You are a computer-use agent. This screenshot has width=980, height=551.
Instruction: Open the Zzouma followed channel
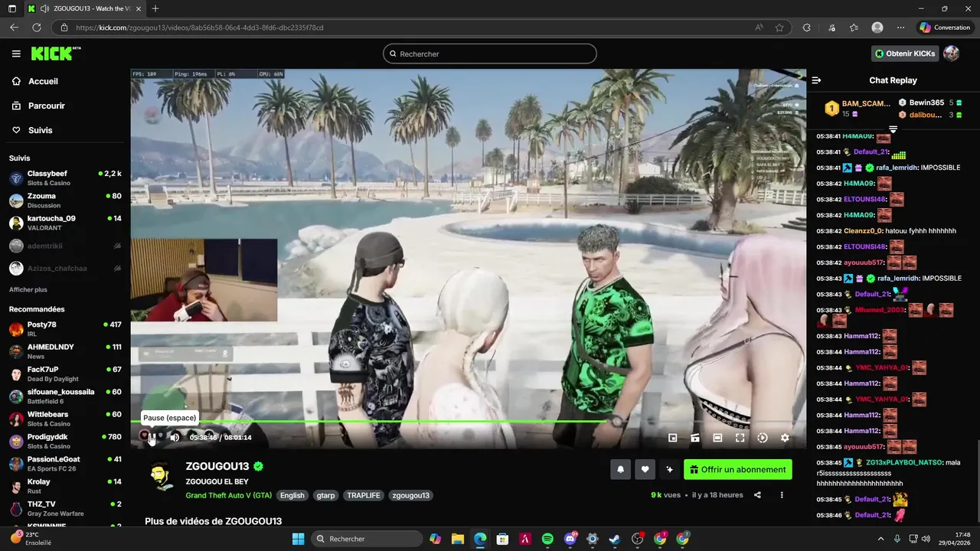click(65, 201)
